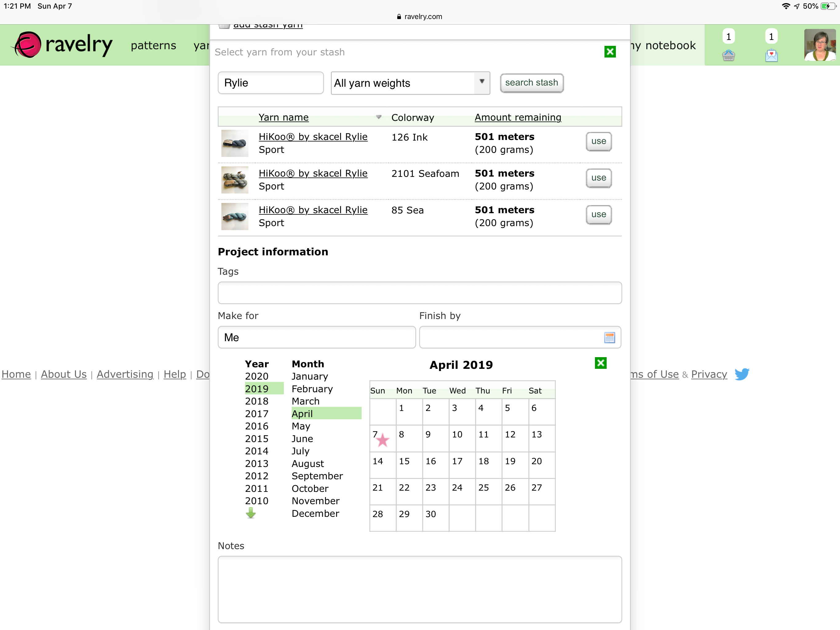Select year 2018 in date picker
Image resolution: width=840 pixels, height=630 pixels.
pyautogui.click(x=257, y=401)
